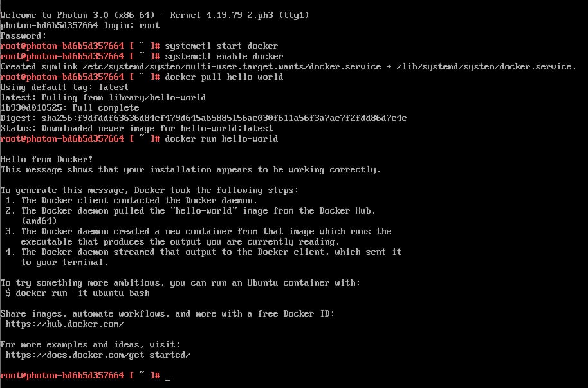Click the 'Hello from Docker!' line
Image resolution: width=588 pixels, height=388 pixels.
[x=46, y=159]
